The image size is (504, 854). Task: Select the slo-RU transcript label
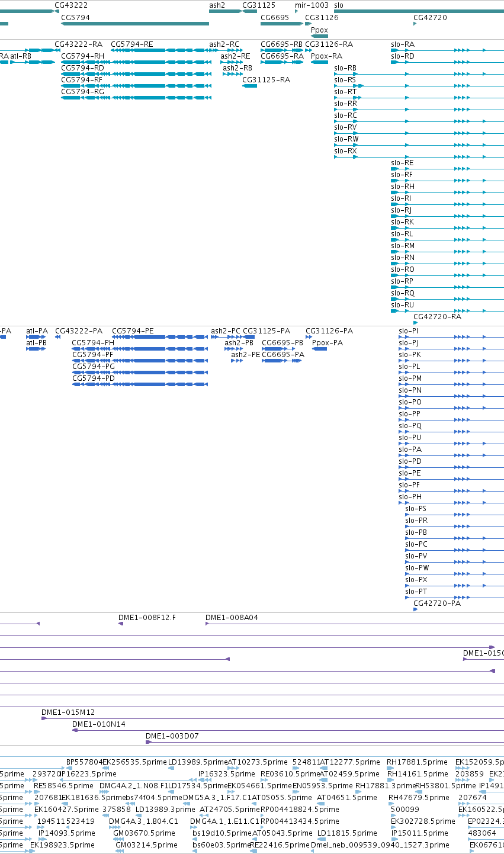(x=403, y=305)
